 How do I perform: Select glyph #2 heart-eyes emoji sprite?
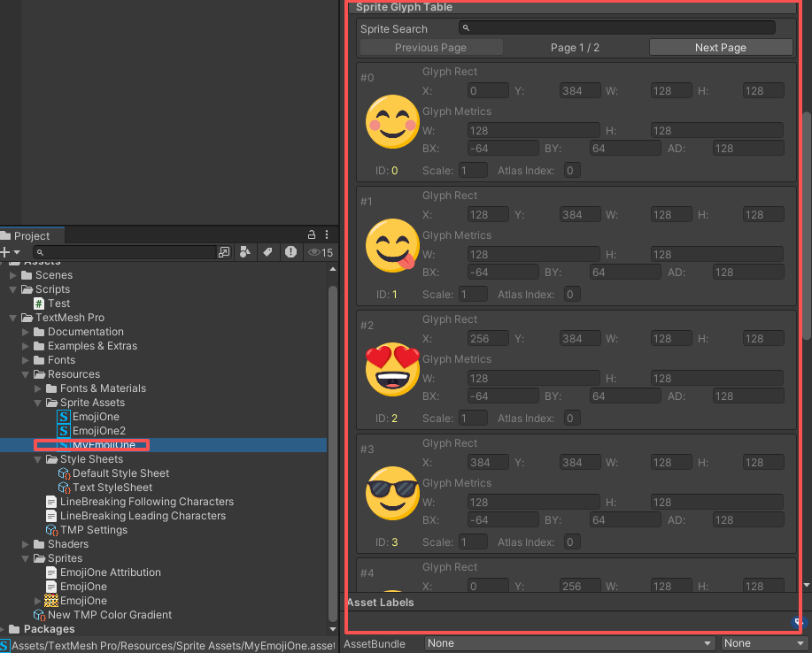pos(392,370)
